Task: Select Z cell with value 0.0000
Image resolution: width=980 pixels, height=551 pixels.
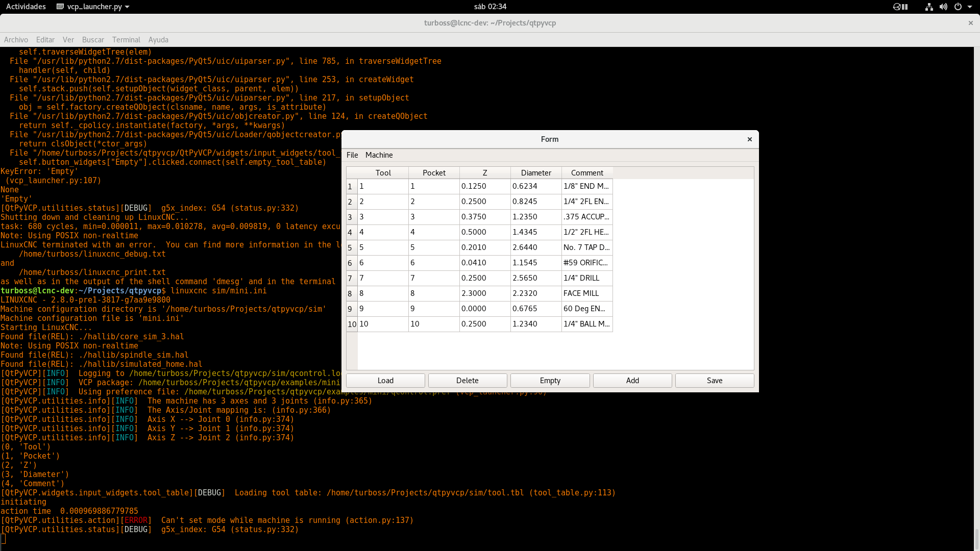Action: click(485, 309)
